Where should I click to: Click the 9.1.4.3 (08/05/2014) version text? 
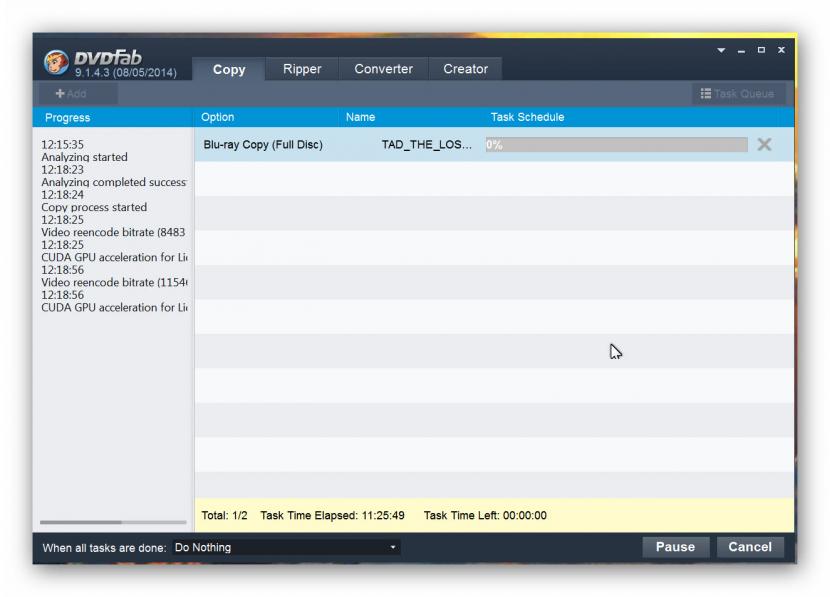(125, 73)
